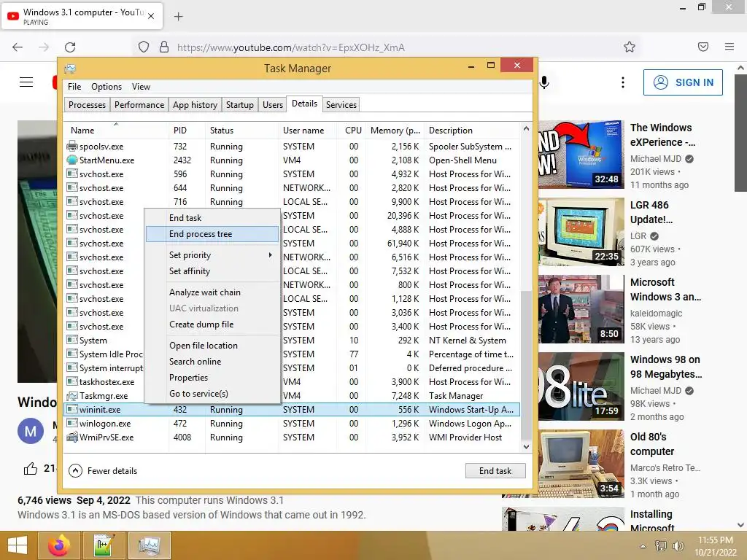Open the Firefox application menu
This screenshot has height=560, width=747.
(x=729, y=47)
